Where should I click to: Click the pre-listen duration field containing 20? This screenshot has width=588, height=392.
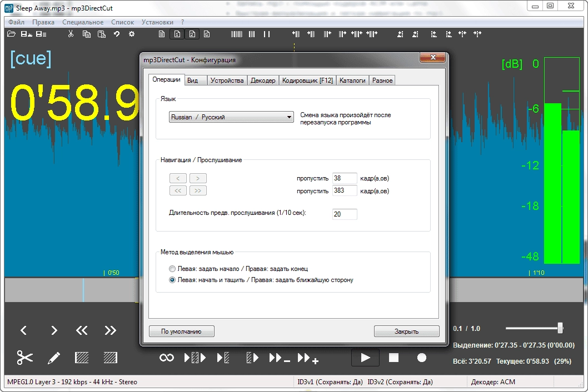(345, 214)
